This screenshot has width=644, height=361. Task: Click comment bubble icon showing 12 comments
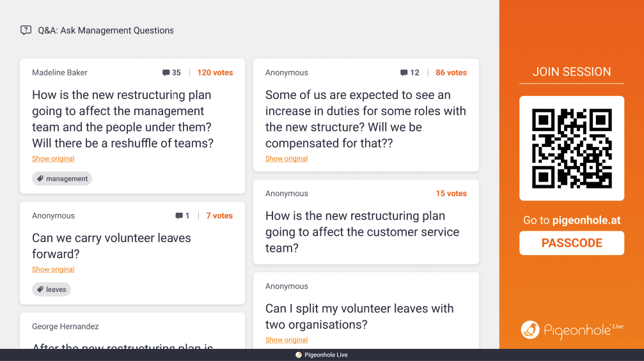coord(404,73)
